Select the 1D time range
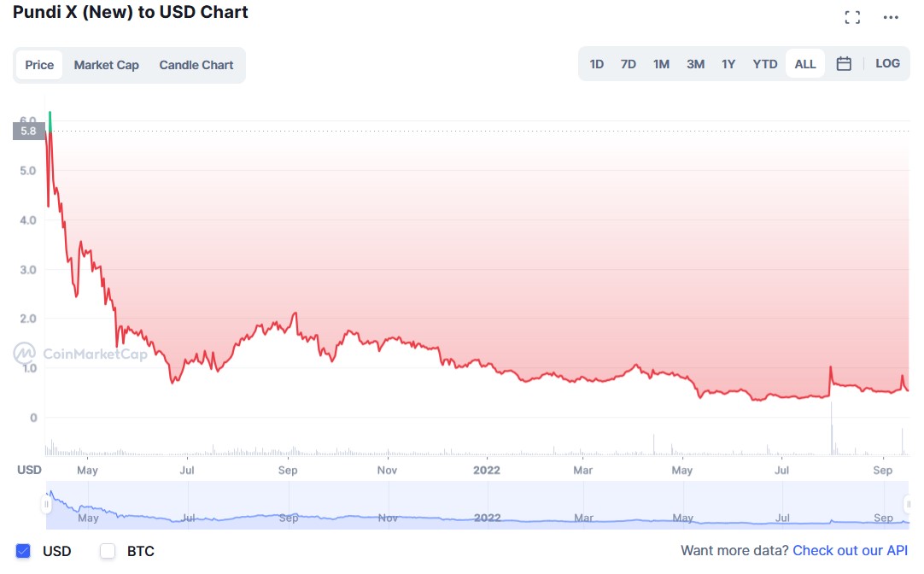The width and height of the screenshot is (924, 574). [x=597, y=64]
